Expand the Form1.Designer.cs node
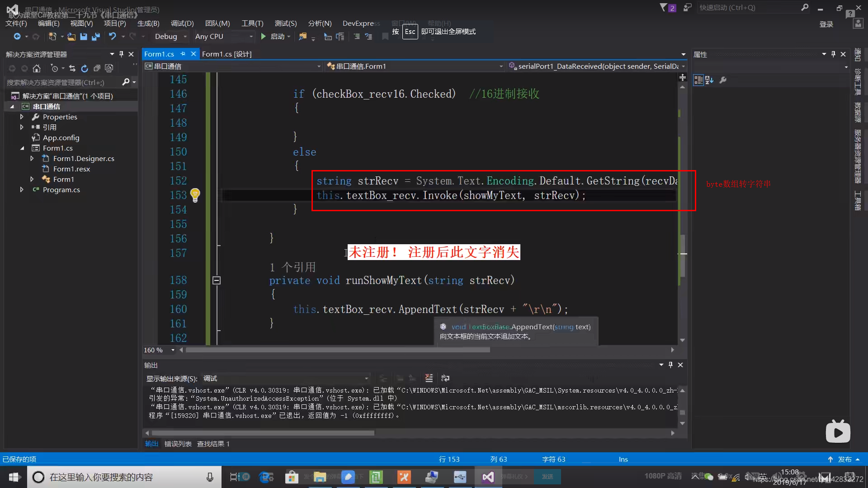 pos(32,158)
